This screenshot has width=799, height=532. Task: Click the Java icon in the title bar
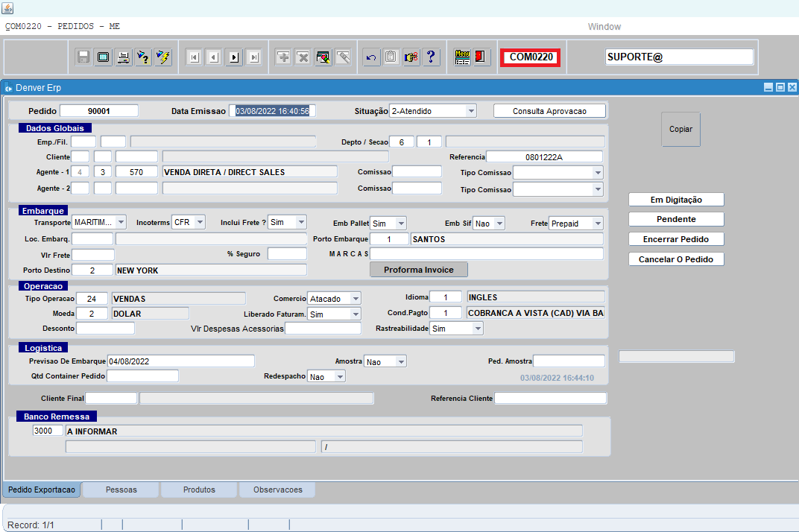pyautogui.click(x=7, y=7)
